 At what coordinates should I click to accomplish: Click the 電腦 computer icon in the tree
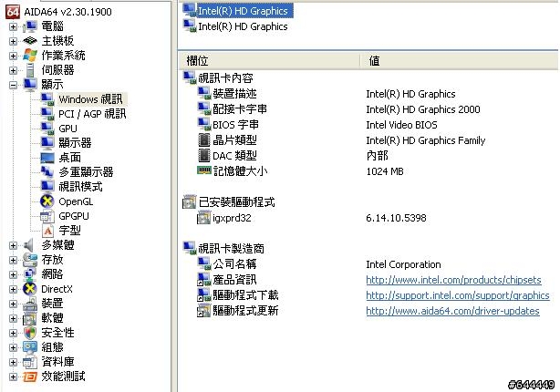click(30, 26)
